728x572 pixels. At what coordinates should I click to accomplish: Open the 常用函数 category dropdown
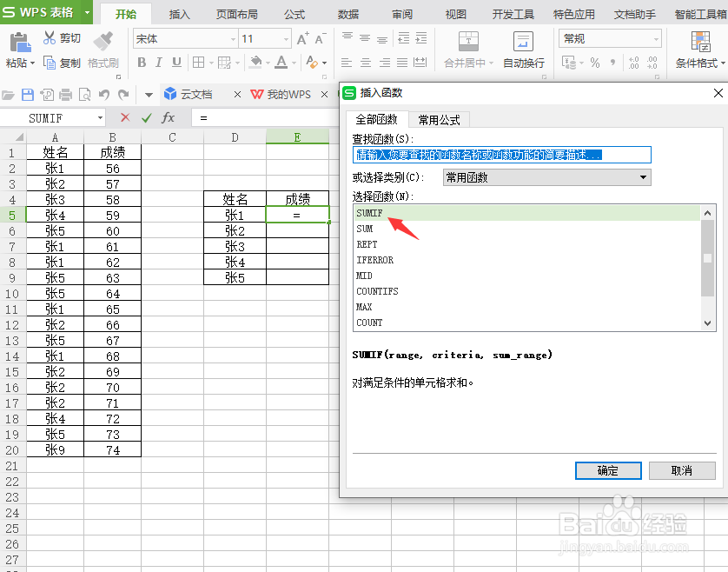click(642, 176)
